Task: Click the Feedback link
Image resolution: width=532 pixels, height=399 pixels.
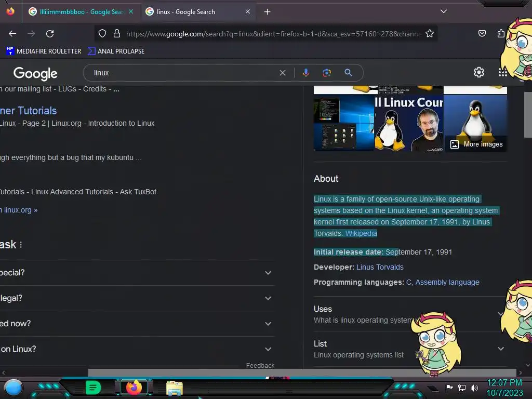Action: [x=260, y=365]
